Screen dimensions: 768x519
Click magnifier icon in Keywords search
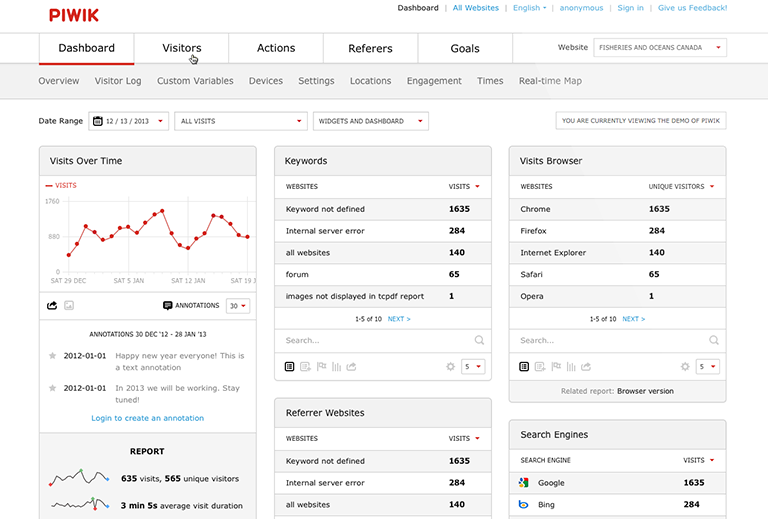(x=479, y=340)
